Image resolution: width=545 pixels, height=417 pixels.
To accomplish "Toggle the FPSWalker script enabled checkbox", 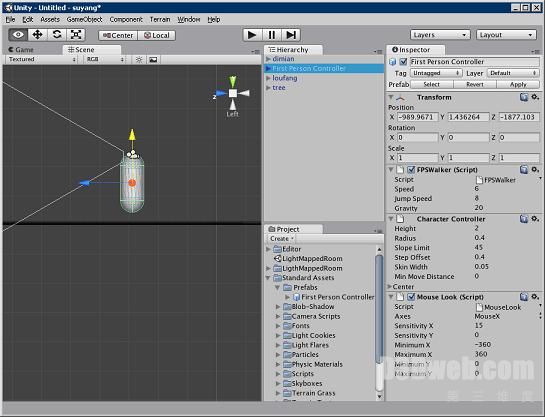I will click(411, 170).
